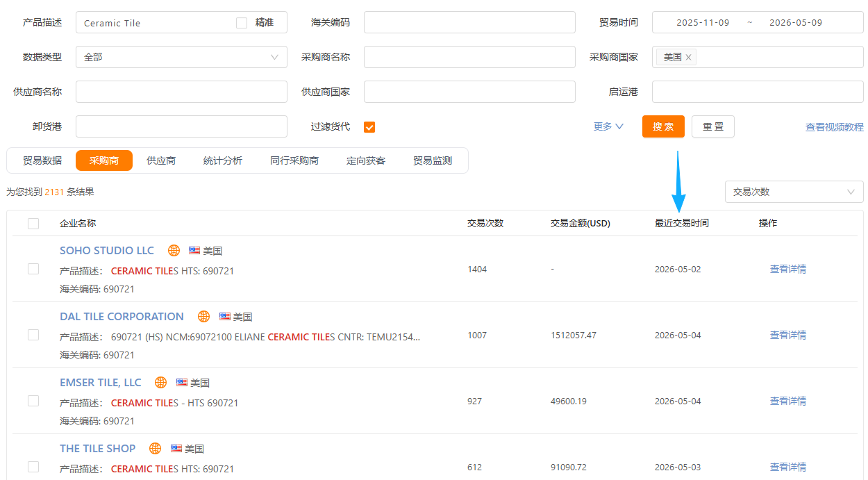View details for THE TILE SHOP
868x480 pixels.
pyautogui.click(x=788, y=467)
